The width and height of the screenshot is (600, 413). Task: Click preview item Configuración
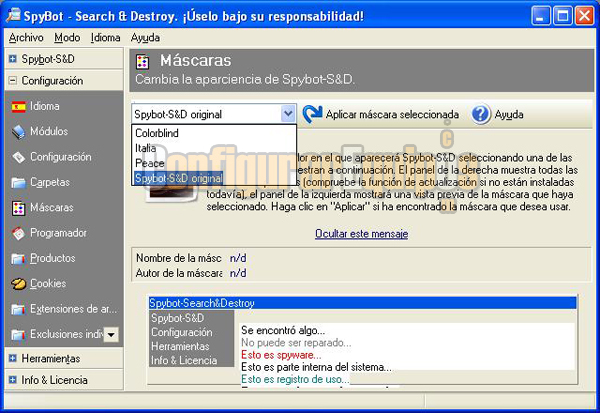pyautogui.click(x=182, y=332)
